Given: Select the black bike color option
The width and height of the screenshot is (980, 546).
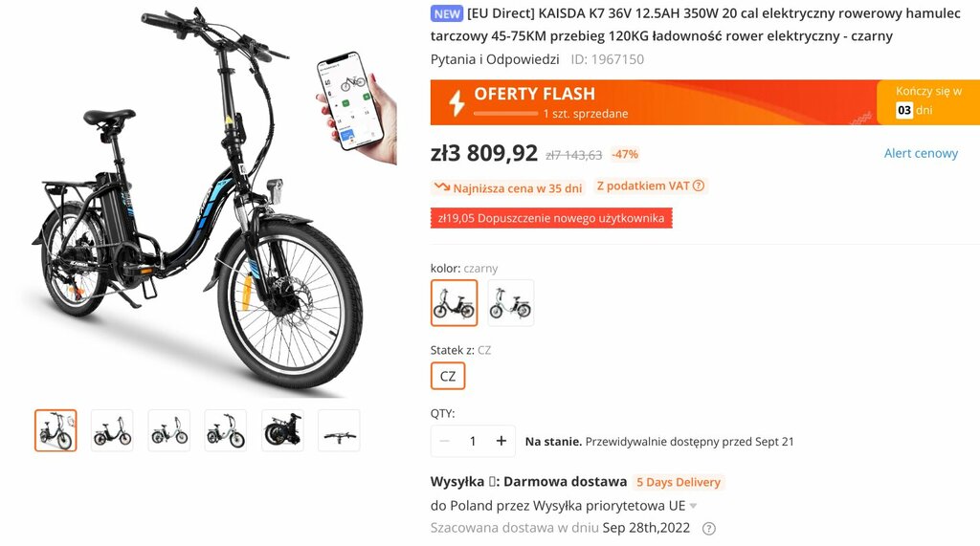Looking at the screenshot, I should tap(455, 303).
